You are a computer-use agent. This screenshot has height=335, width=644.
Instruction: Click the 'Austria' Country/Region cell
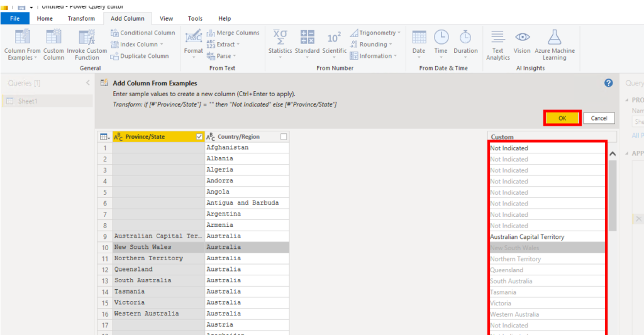tap(247, 325)
